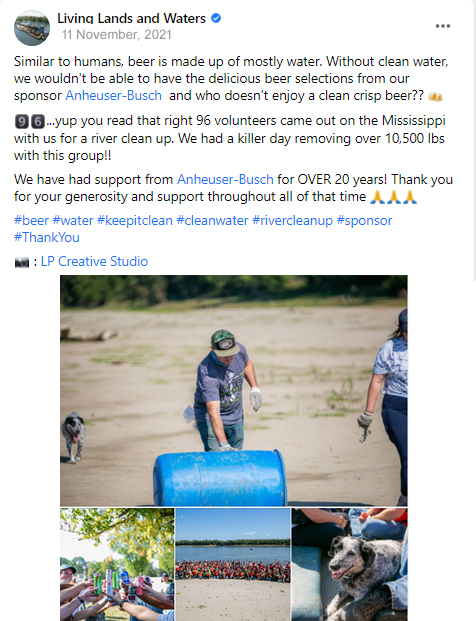Click the Living Lands and Waters profile picture
This screenshot has height=621, width=476.
32,28
